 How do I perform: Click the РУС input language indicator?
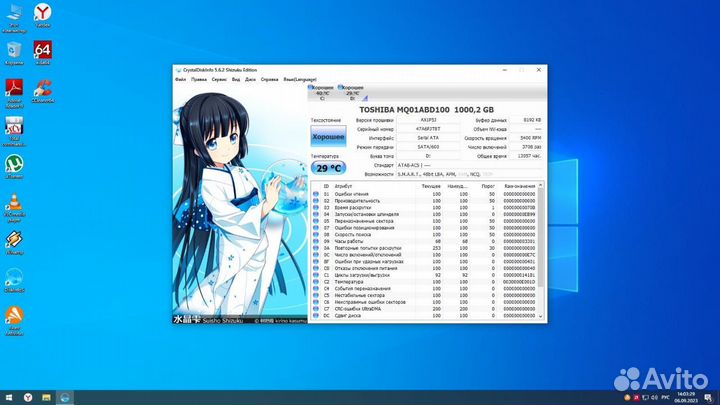[665, 397]
